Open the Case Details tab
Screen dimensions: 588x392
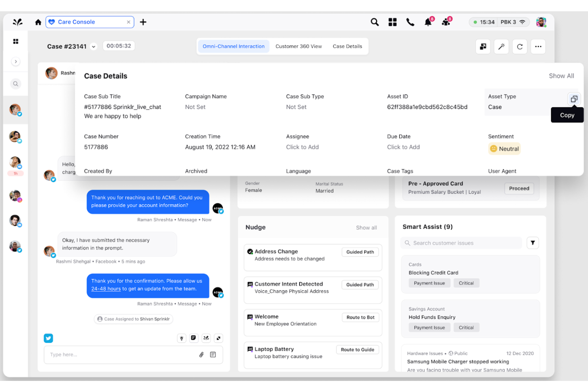point(347,46)
